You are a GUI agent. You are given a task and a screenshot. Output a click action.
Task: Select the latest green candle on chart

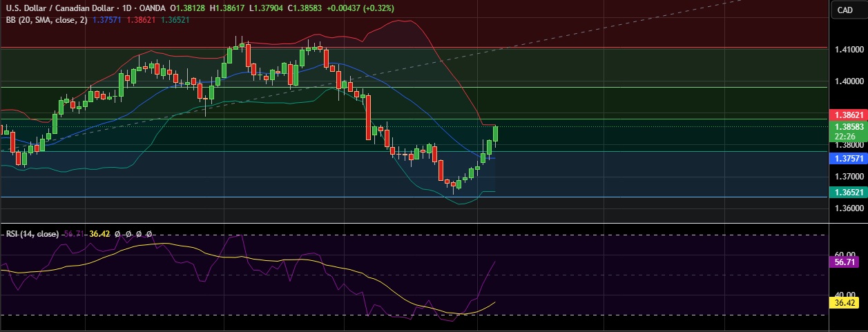pos(496,135)
